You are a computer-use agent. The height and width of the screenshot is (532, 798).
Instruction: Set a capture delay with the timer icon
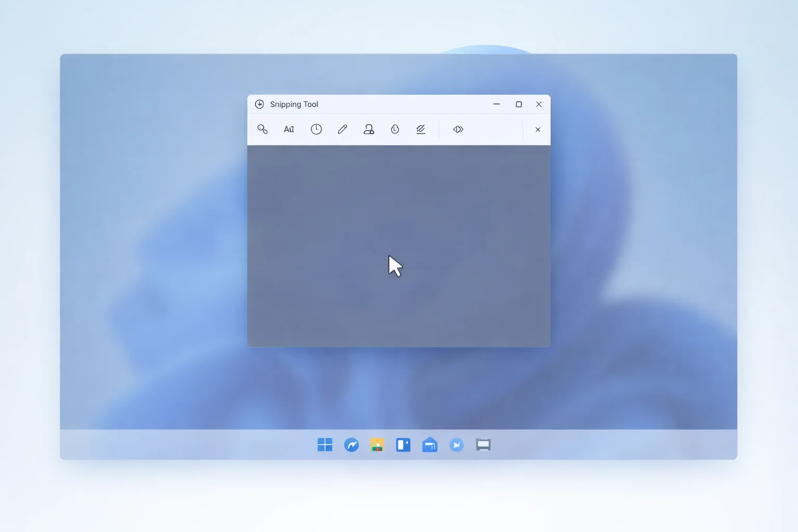pyautogui.click(x=316, y=129)
